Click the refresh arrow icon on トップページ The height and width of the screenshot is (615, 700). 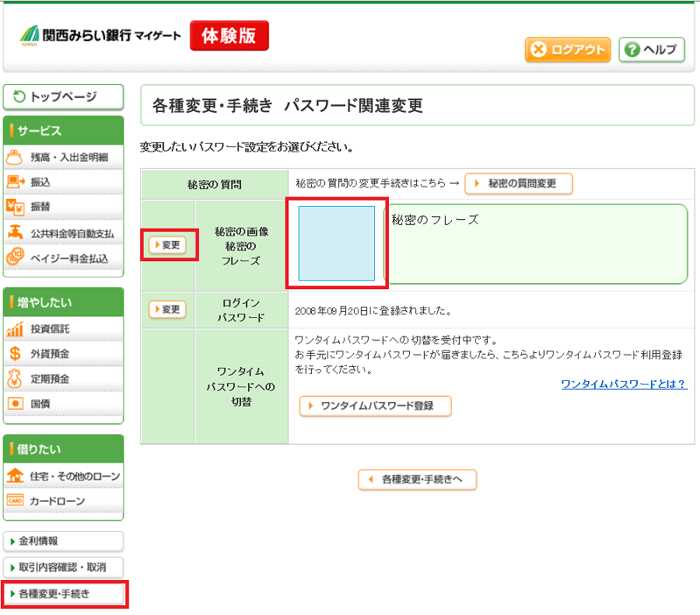pyautogui.click(x=19, y=96)
